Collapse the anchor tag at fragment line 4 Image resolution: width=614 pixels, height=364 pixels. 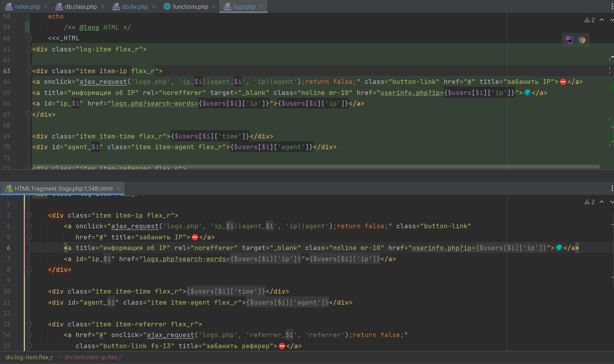pos(29,226)
